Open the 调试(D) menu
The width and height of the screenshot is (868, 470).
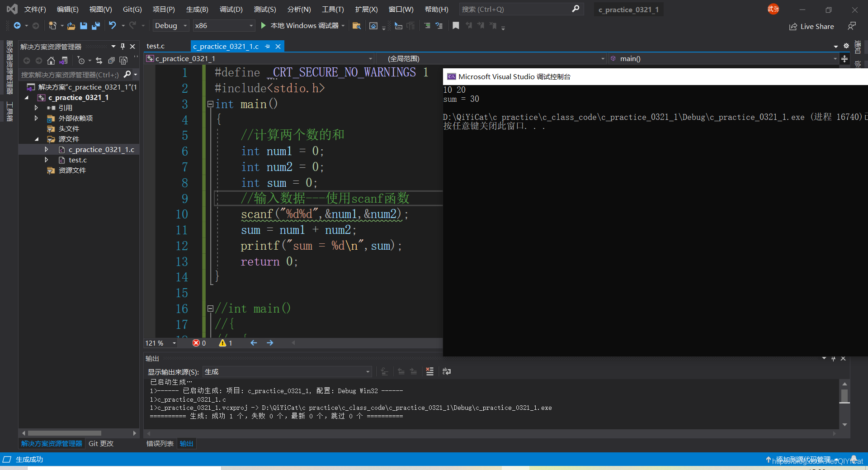pos(231,9)
